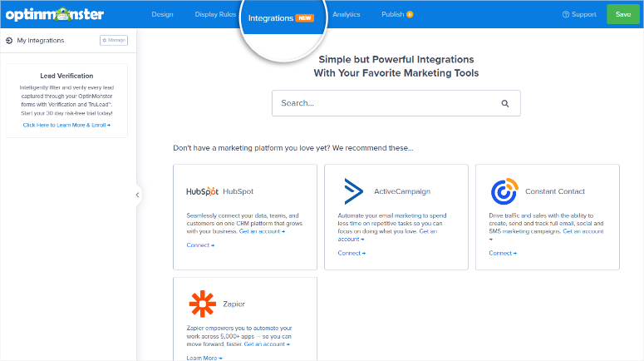Click Connect on the ActiveCampaign card
Viewport: 644px width, 361px height.
point(351,253)
